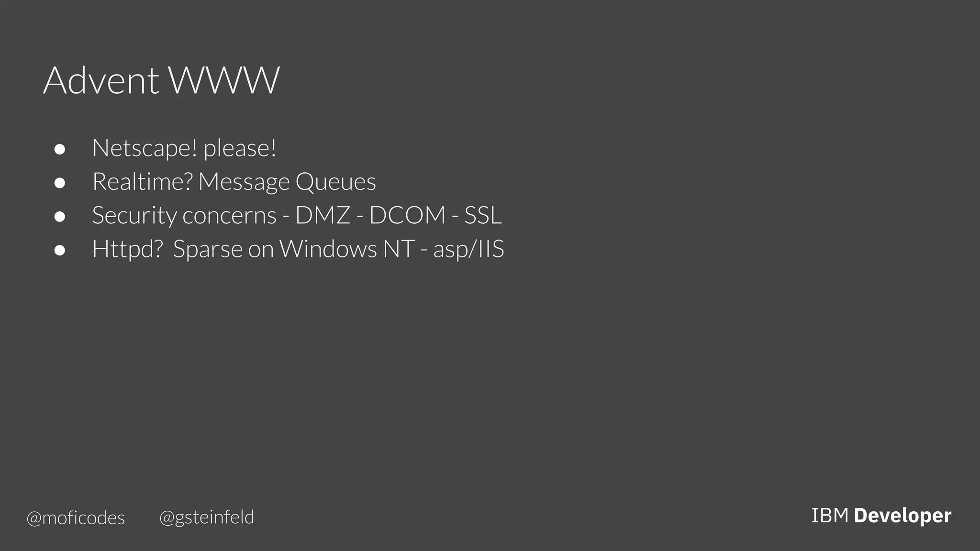Screen dimensions: 980x551
Task: Click the word Developer in the logo
Action: (902, 516)
